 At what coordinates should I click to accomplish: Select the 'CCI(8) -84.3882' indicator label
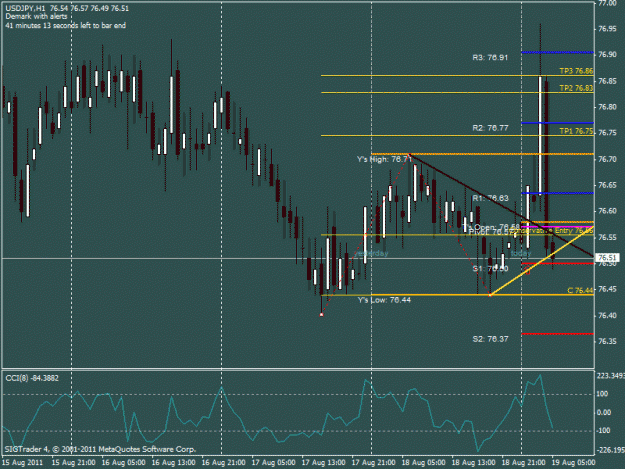[32, 378]
